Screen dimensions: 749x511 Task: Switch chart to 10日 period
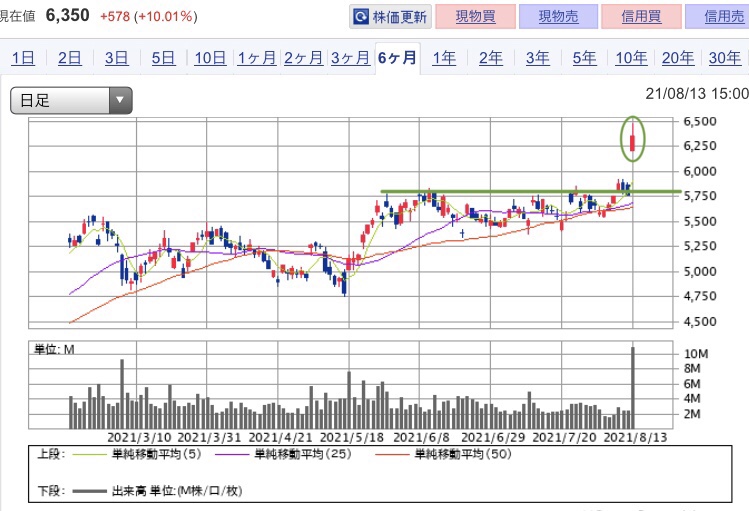tap(210, 58)
